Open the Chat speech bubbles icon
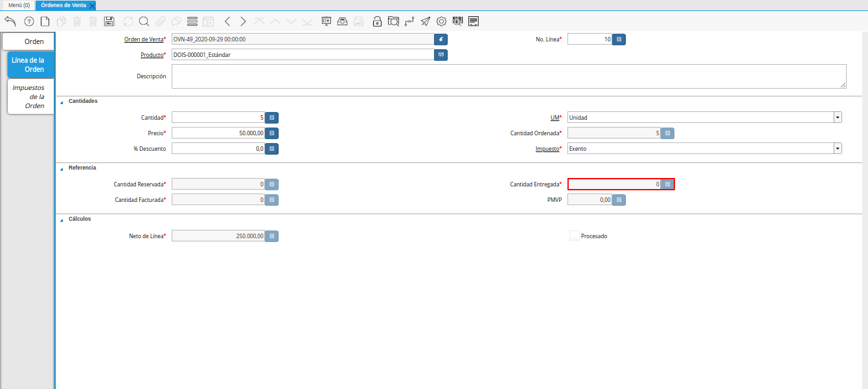 [x=176, y=21]
